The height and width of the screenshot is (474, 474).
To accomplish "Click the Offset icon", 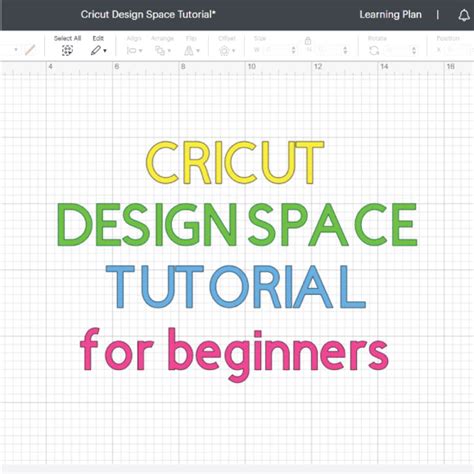I will pos(224,51).
